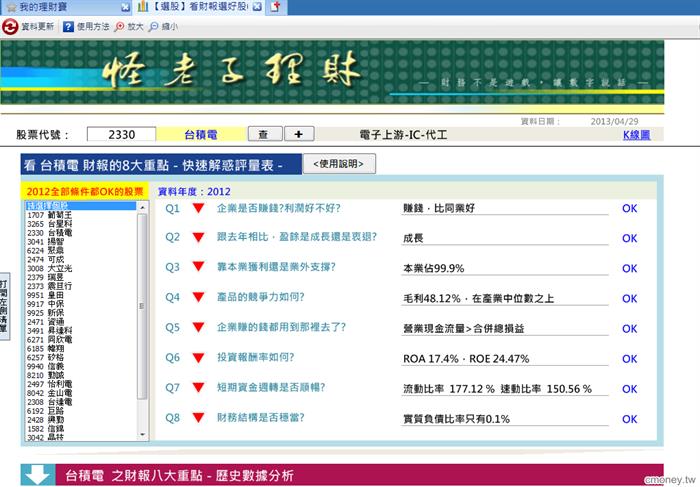Select stock 2308 台達電 in the list
The height and width of the screenshot is (487, 700).
[81, 402]
